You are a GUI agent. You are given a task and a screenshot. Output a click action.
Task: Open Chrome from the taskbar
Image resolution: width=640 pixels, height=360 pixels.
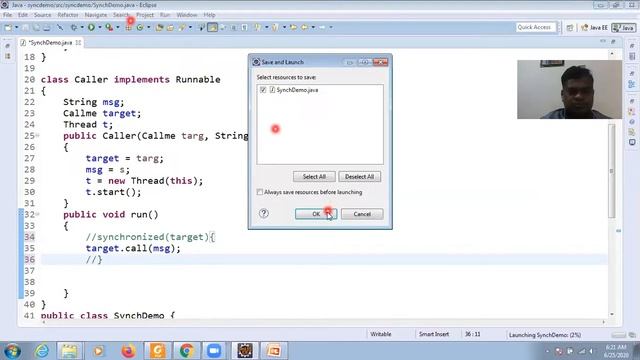[187, 351]
